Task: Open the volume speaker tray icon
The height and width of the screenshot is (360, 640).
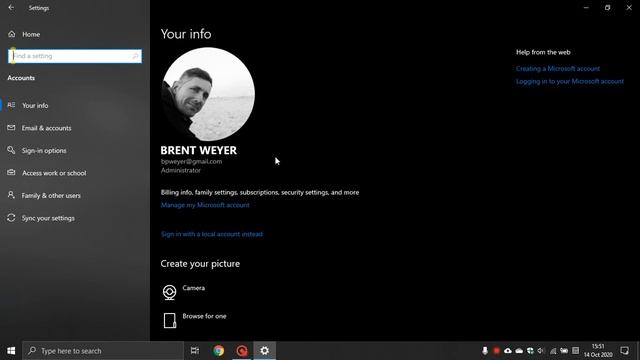Action: (x=541, y=351)
